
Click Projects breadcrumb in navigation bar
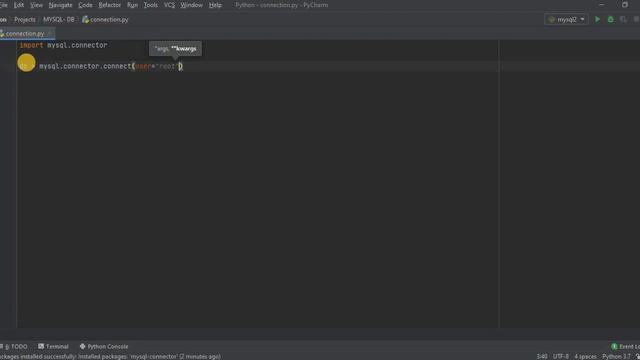tap(24, 20)
